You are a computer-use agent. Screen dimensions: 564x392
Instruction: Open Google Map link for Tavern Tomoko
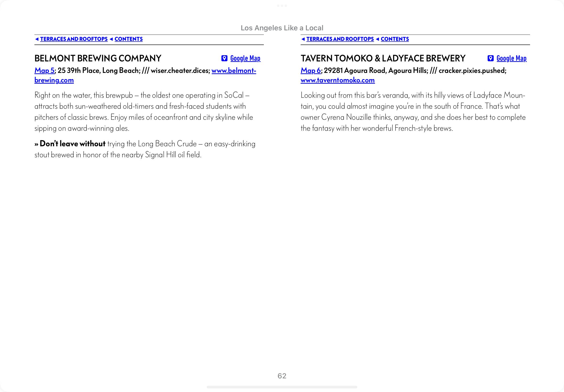pyautogui.click(x=511, y=58)
